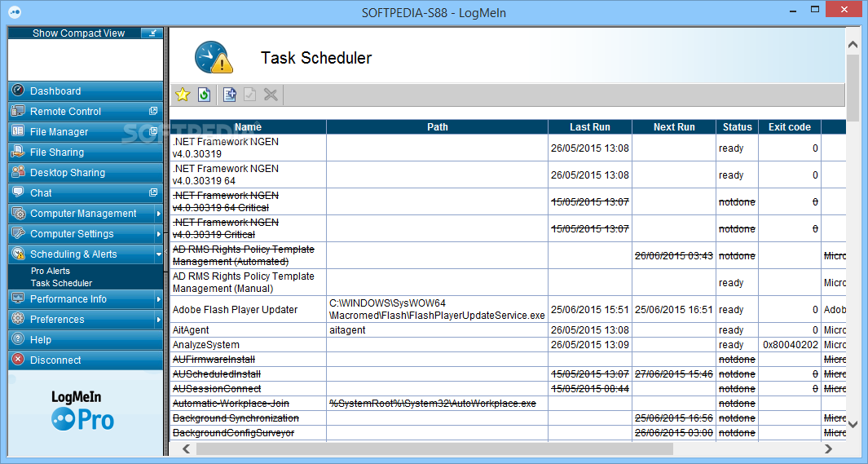The image size is (868, 464).
Task: Select the BackgroundConfigSurveyor task row
Action: click(x=508, y=432)
